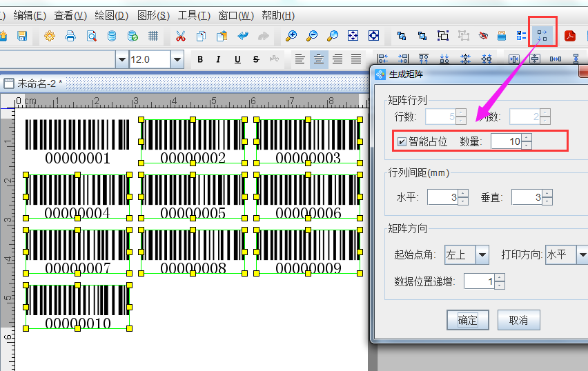
Task: Click the red PDF export icon
Action: point(570,36)
